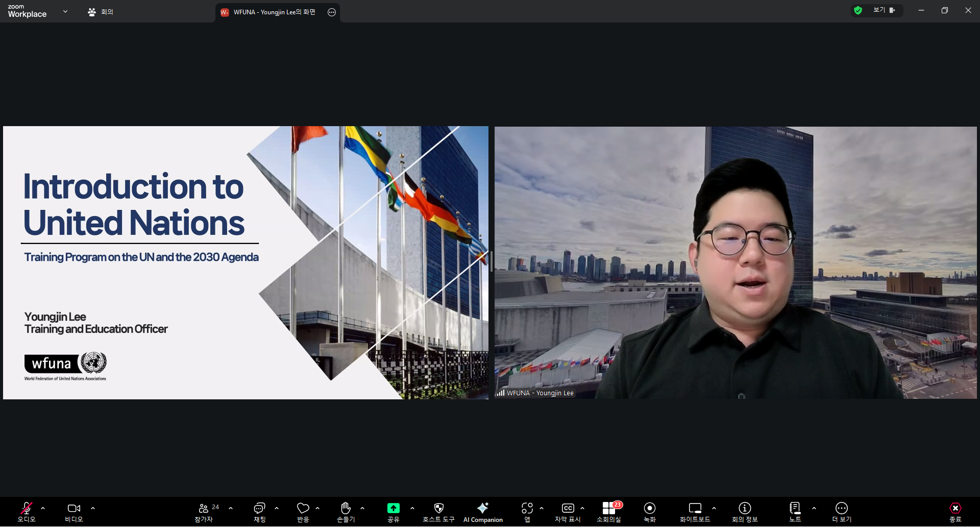
Task: Toggle 자막 표시 closed captions
Action: [568, 512]
